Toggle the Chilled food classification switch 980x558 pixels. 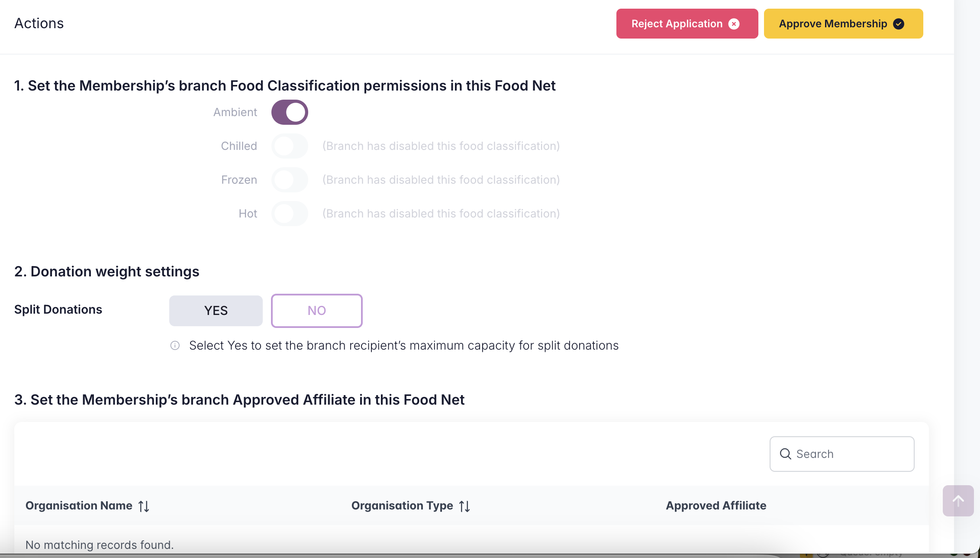click(x=290, y=146)
